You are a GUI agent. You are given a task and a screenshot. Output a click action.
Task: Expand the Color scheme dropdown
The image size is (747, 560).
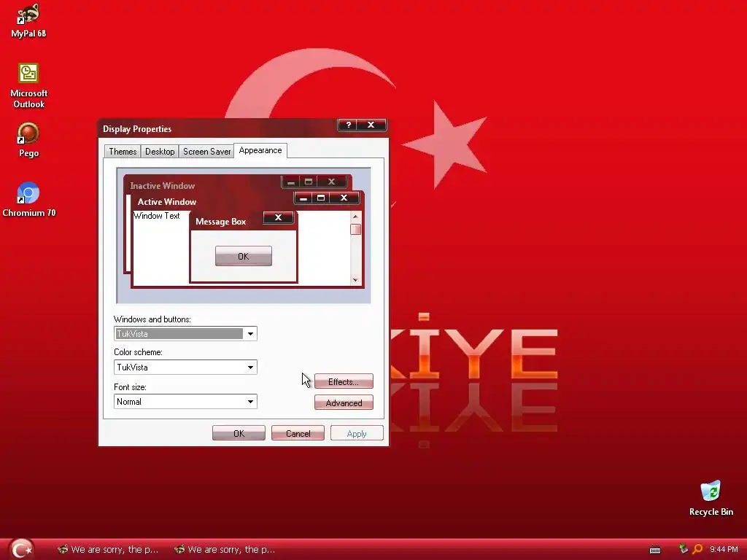251,367
